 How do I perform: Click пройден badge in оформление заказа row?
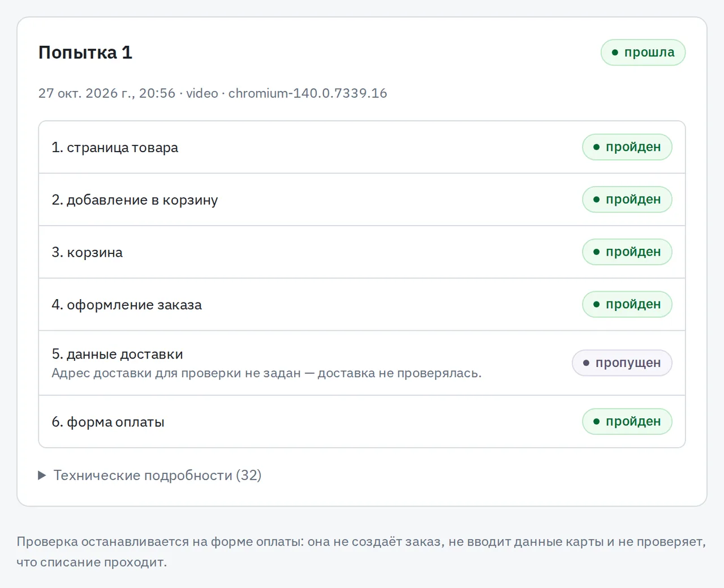pyautogui.click(x=627, y=304)
